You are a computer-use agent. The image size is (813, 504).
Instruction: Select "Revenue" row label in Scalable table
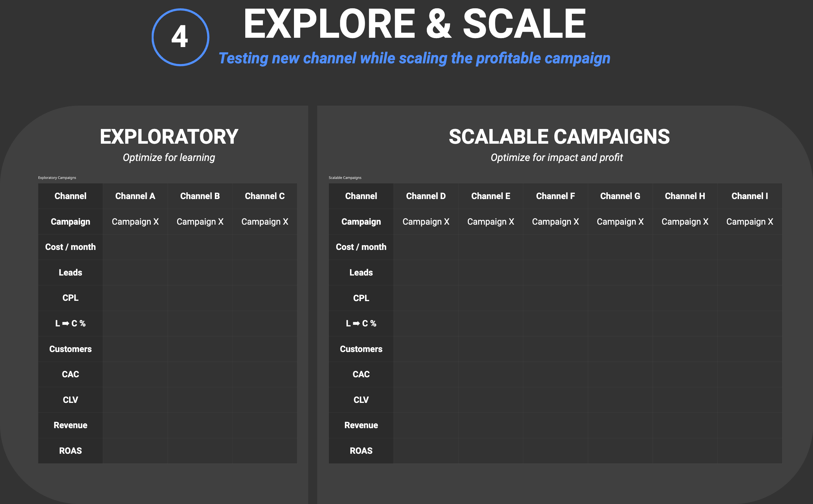pos(361,425)
